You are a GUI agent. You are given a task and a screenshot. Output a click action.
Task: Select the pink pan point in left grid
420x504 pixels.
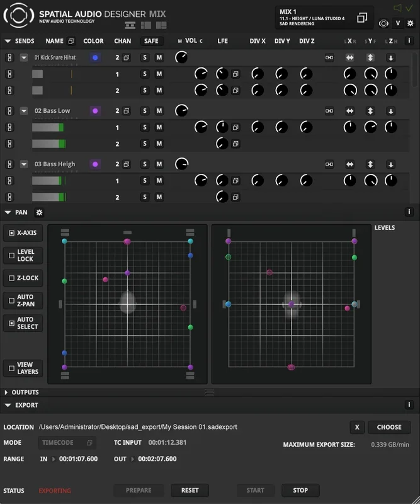click(105, 280)
